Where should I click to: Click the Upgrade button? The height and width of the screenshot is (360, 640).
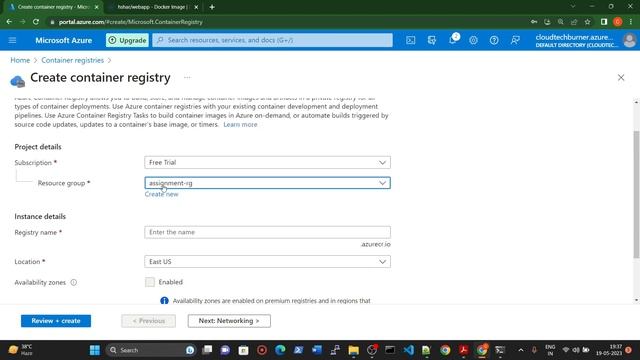point(127,40)
